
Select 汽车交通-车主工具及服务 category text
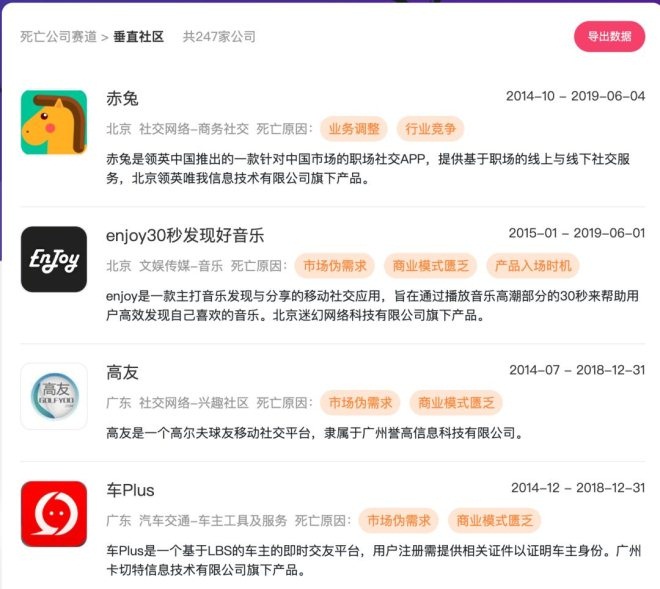pyautogui.click(x=213, y=521)
